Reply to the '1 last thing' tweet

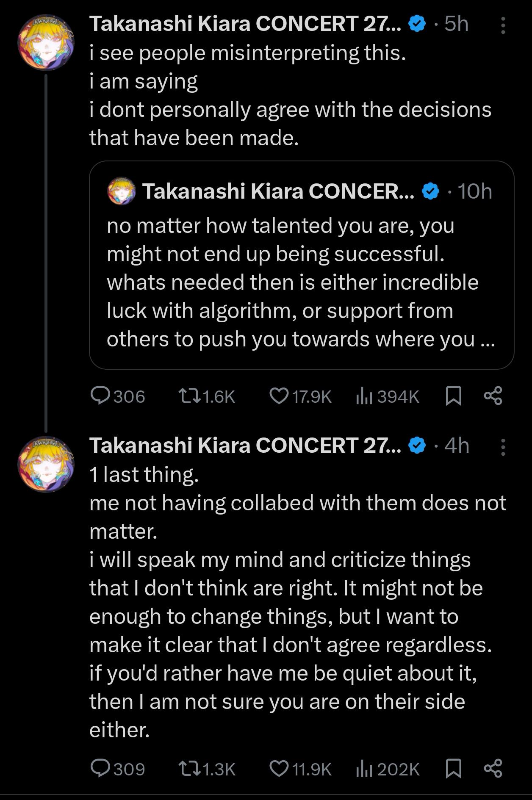(100, 768)
